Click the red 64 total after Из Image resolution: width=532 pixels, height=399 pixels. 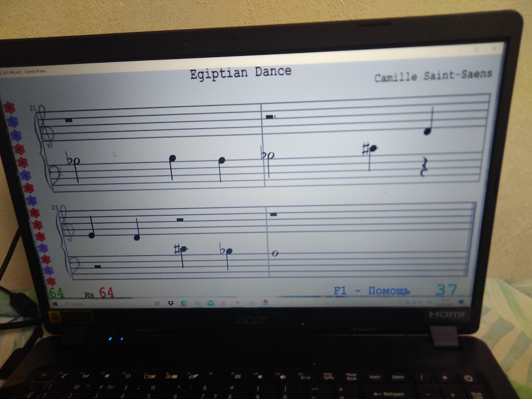[x=106, y=293]
